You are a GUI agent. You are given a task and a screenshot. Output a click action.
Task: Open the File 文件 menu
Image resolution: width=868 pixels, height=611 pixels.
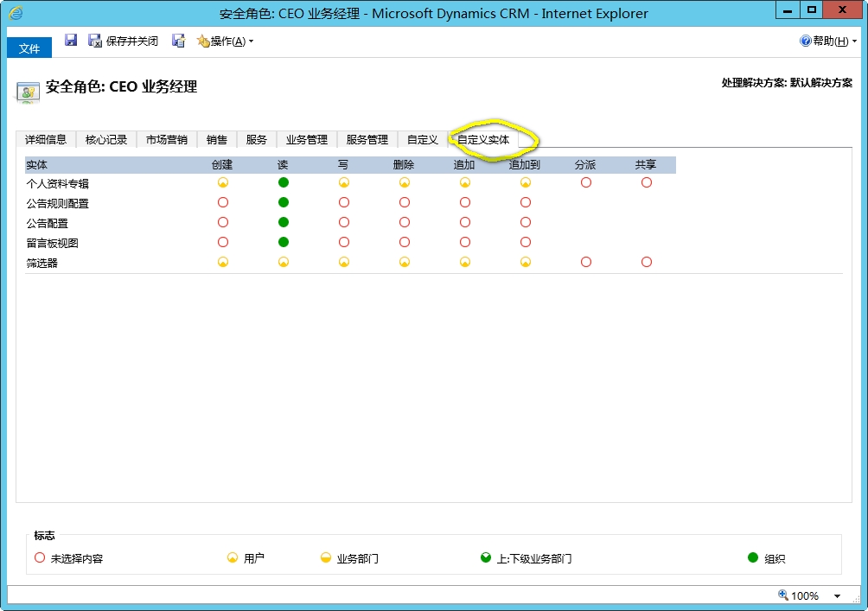tap(29, 48)
